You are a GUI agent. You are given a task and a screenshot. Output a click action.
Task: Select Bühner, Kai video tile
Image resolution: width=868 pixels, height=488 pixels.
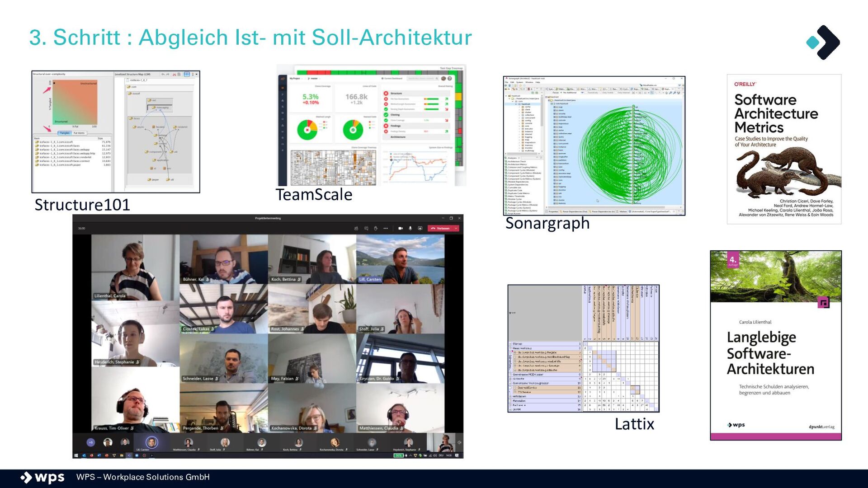[x=224, y=259]
